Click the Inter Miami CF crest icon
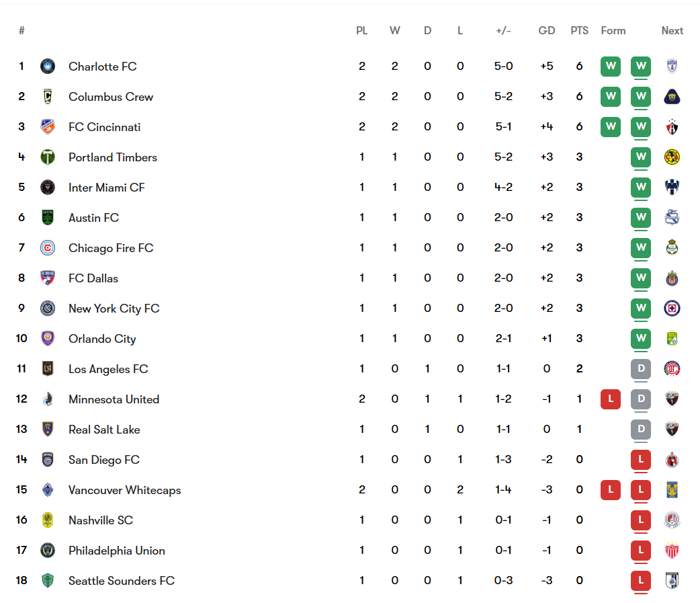700x603 pixels. point(48,188)
